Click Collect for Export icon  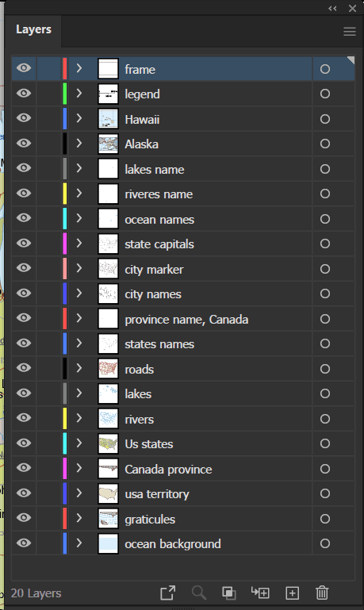tap(168, 593)
